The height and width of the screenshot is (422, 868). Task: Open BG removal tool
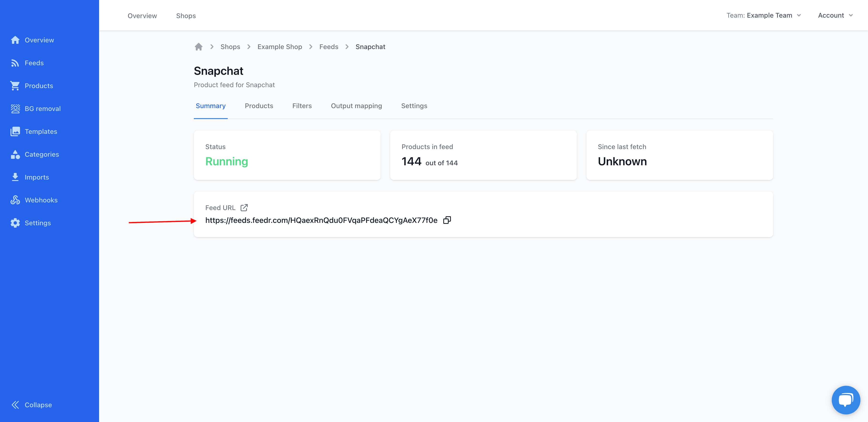click(x=15, y=108)
